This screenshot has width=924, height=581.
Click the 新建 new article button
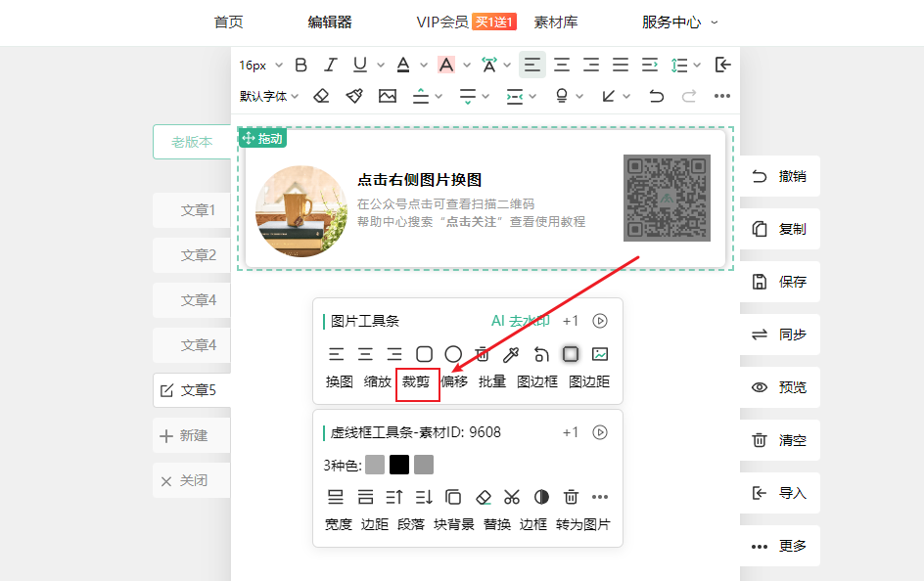[192, 435]
